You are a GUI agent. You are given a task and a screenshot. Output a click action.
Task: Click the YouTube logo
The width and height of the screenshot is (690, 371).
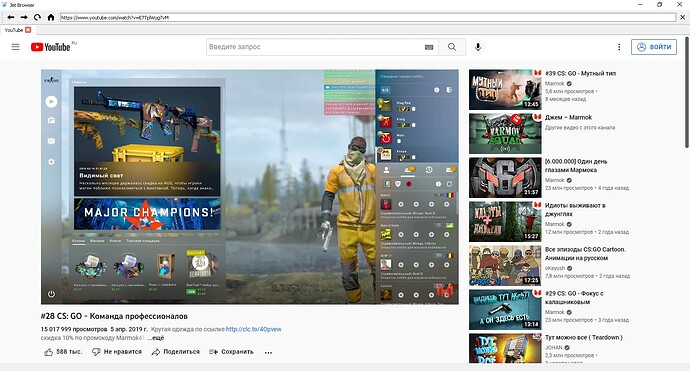click(x=51, y=47)
